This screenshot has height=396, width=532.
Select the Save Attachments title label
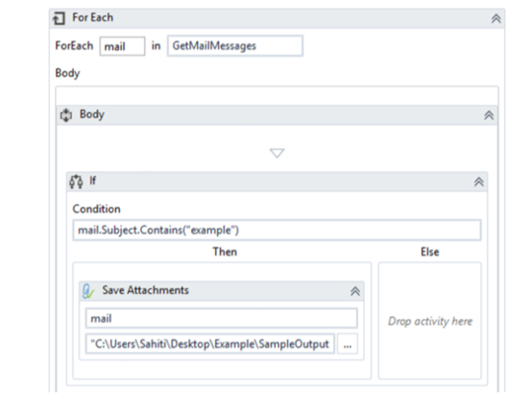point(146,290)
